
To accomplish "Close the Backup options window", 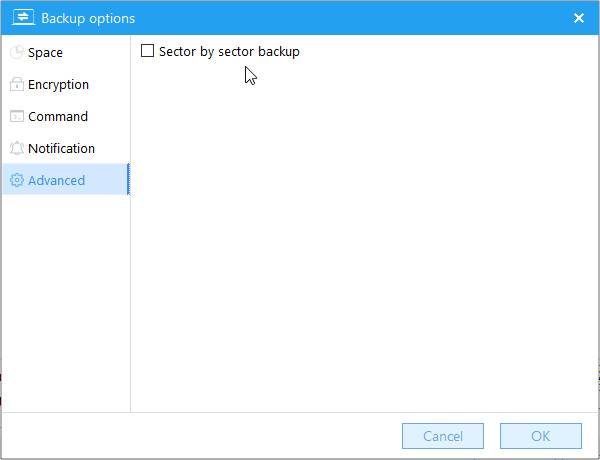I will click(x=579, y=18).
